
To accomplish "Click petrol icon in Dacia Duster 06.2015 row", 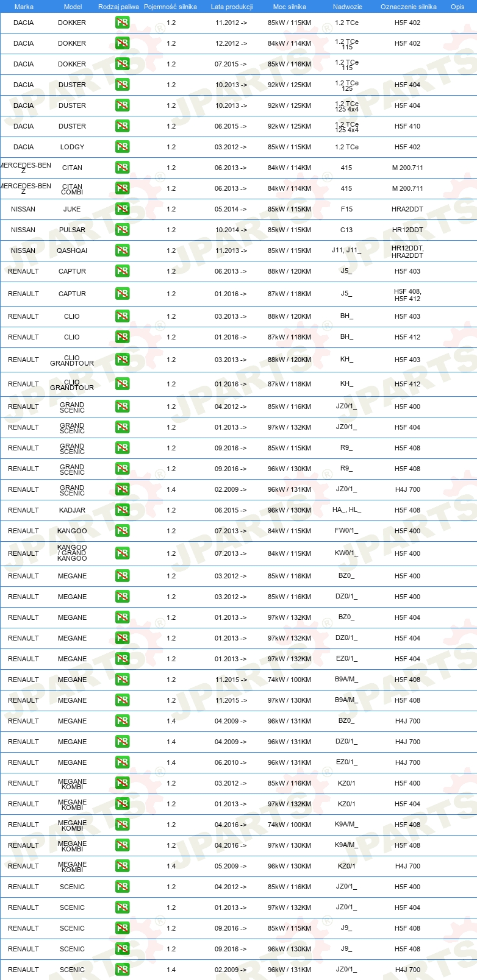I will [122, 127].
